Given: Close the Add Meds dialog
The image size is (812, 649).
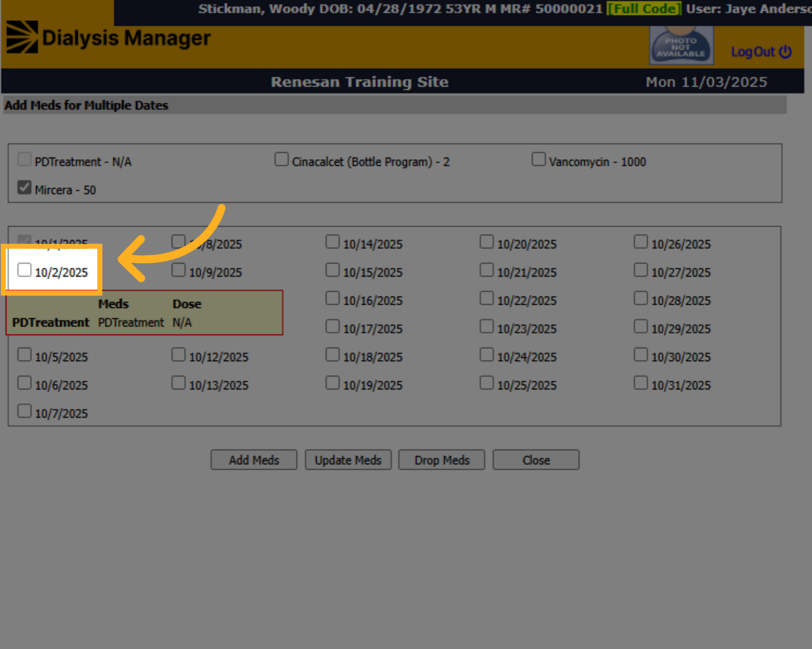Looking at the screenshot, I should click(x=536, y=460).
